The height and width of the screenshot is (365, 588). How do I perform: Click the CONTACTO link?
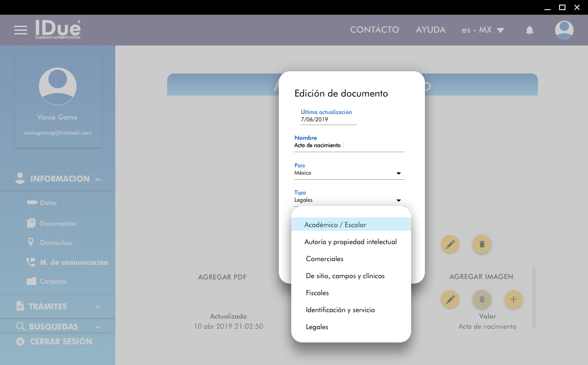(374, 30)
